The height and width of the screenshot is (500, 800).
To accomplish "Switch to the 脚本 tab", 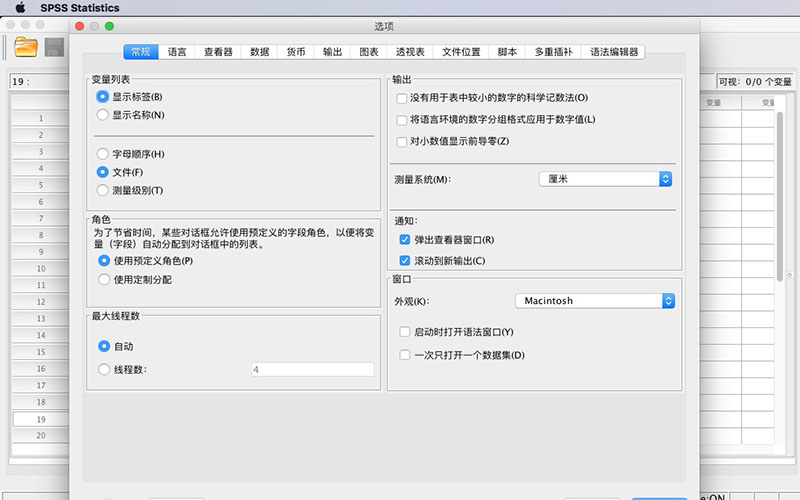I will click(507, 52).
